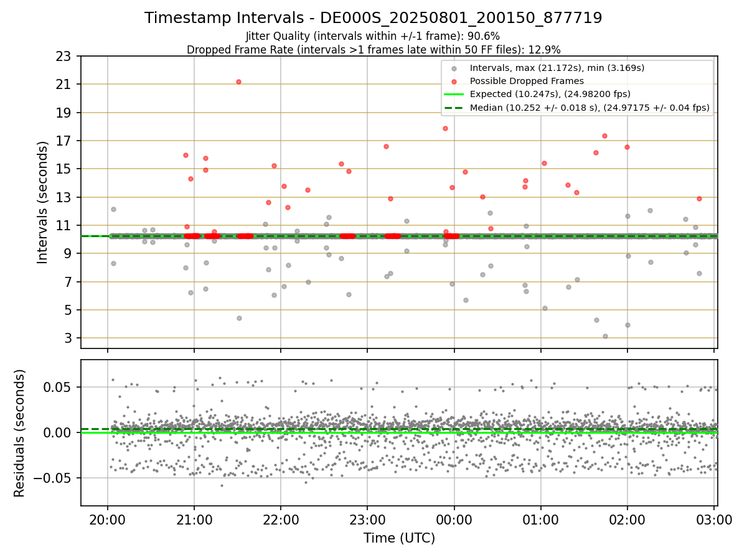Click the plot title "Timestamp Intervals - DE000S_20250801_200150_877719"

pos(373,18)
